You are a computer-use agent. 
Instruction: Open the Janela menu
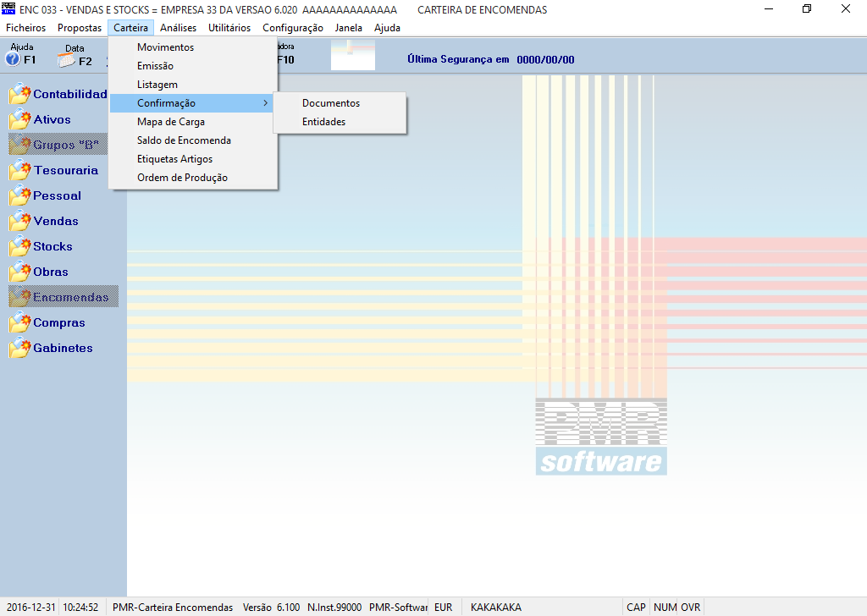tap(348, 28)
